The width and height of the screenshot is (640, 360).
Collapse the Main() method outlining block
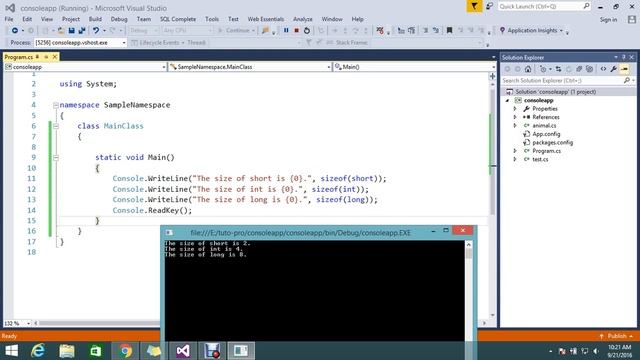pyautogui.click(x=56, y=158)
